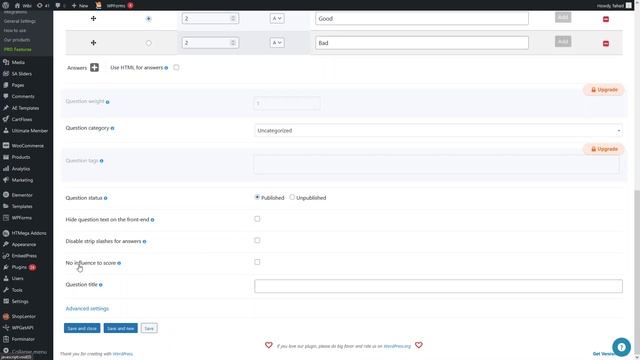Open the New content menu in admin bar
Image resolution: width=640 pixels, height=360 pixels.
(80, 6)
